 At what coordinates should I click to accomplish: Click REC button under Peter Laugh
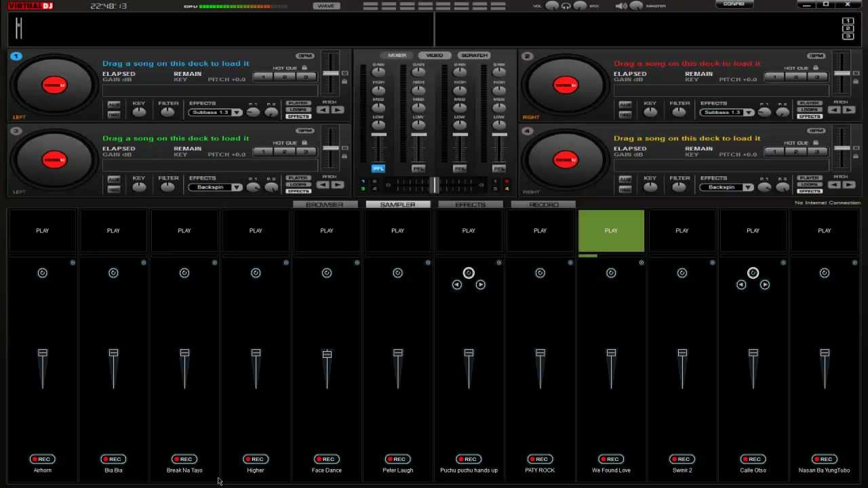click(397, 459)
